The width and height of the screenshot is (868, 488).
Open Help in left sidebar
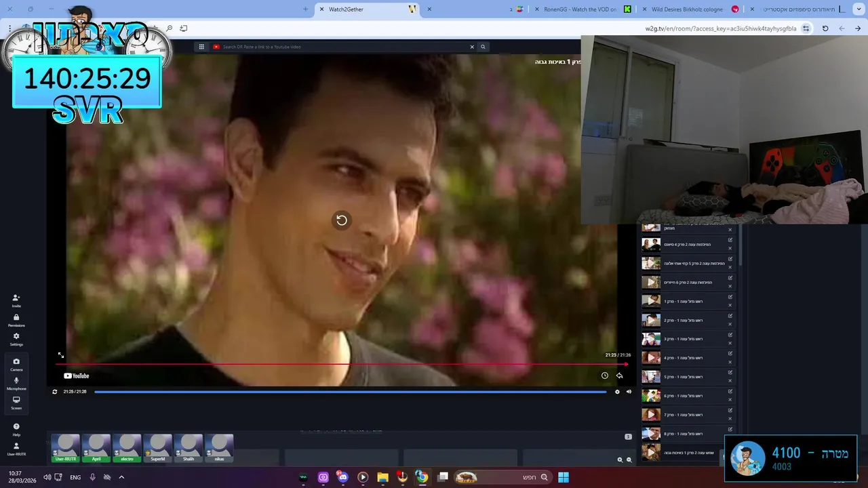coord(16,429)
